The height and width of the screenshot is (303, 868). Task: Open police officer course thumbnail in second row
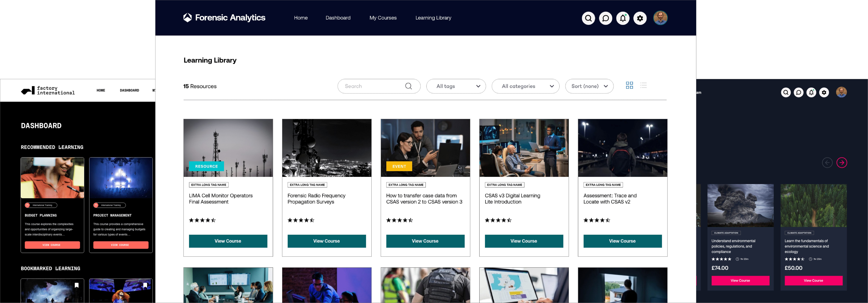click(425, 285)
